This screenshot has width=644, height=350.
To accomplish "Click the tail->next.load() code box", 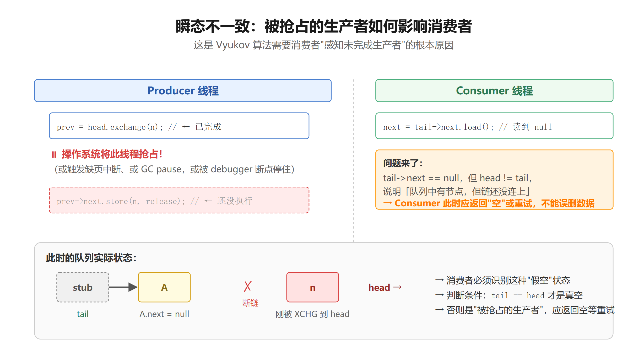I will click(x=494, y=126).
